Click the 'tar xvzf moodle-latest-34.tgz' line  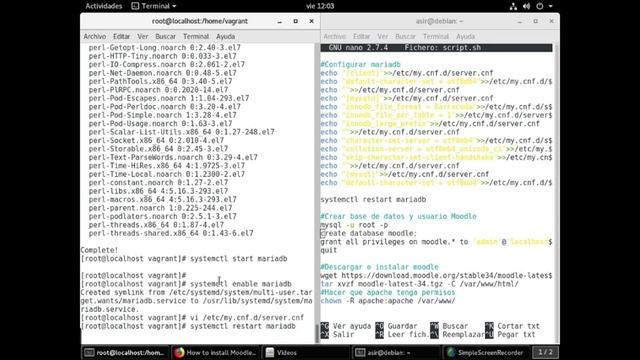420,284
